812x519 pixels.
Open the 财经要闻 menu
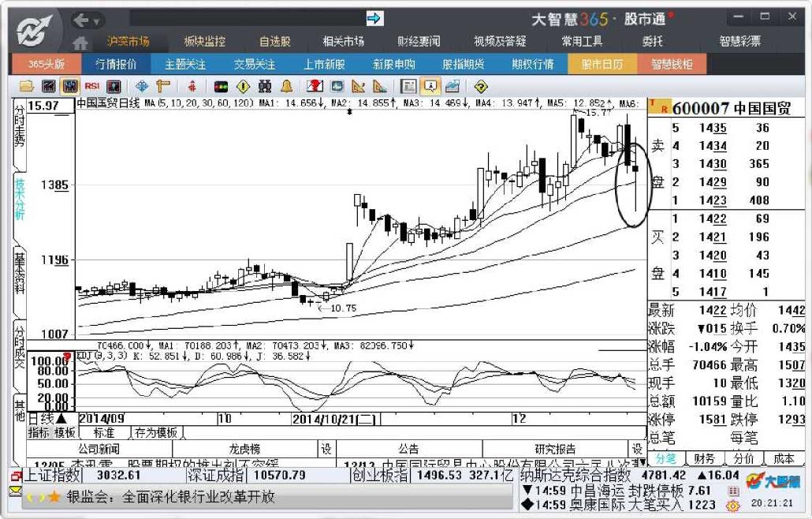419,41
